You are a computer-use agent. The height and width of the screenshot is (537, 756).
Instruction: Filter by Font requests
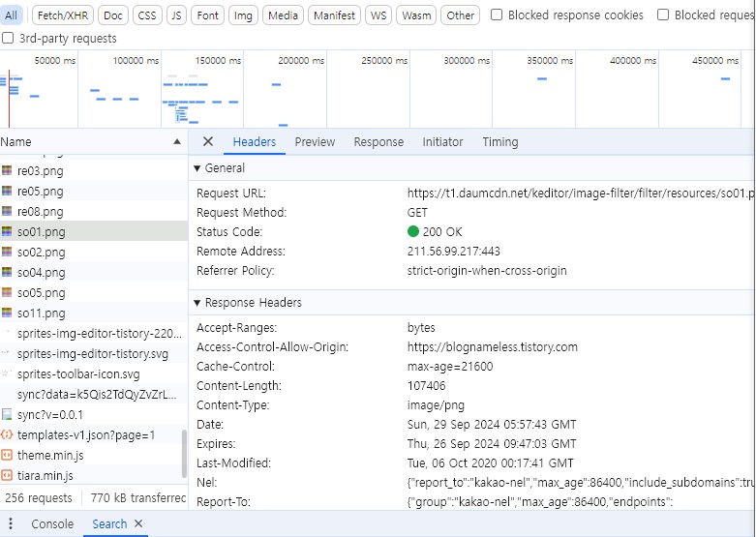pyautogui.click(x=207, y=15)
